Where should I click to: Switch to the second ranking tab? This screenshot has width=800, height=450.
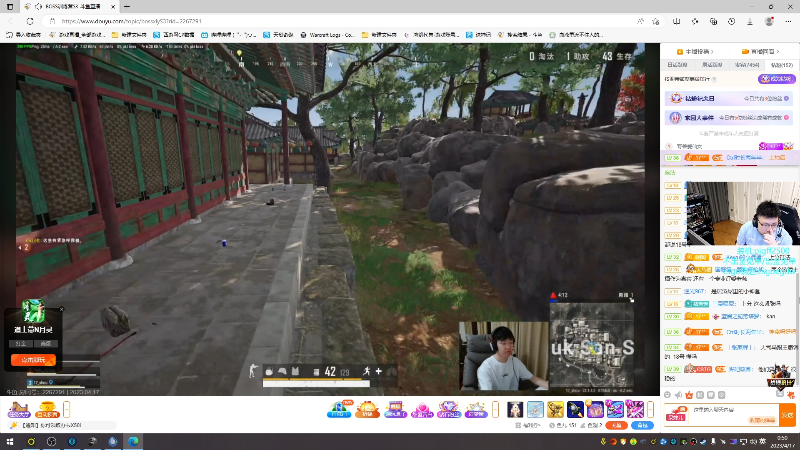pos(712,65)
